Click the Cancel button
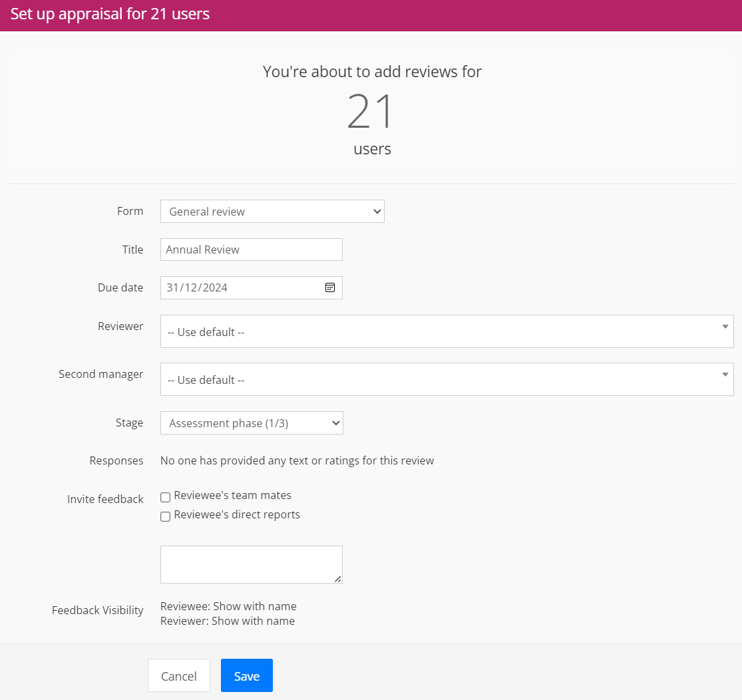Viewport: 742px width, 700px height. pos(178,676)
